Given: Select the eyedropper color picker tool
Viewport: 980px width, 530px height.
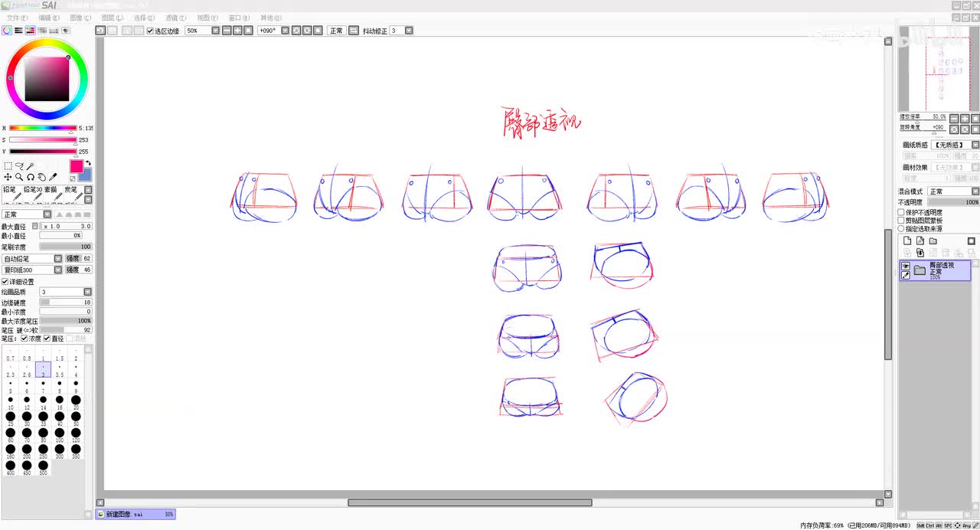Looking at the screenshot, I should point(54,177).
